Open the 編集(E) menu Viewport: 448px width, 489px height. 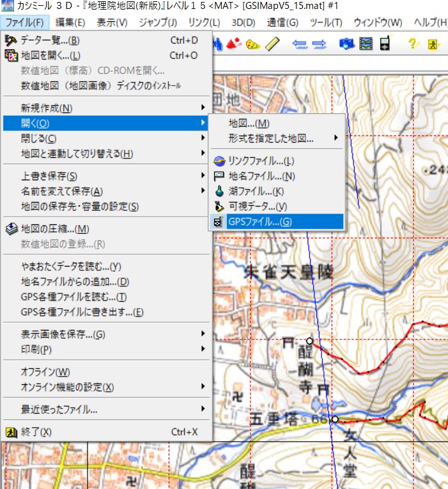[70, 22]
